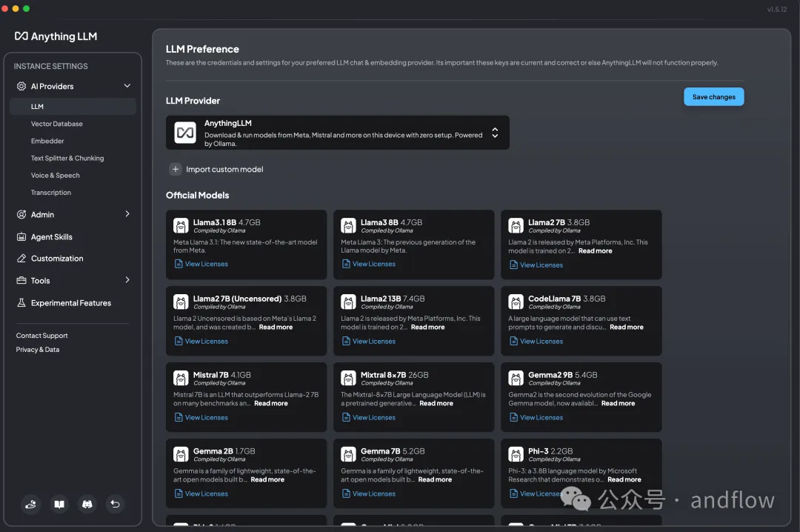
Task: Select the Mistral 7B model icon
Action: 181,378
